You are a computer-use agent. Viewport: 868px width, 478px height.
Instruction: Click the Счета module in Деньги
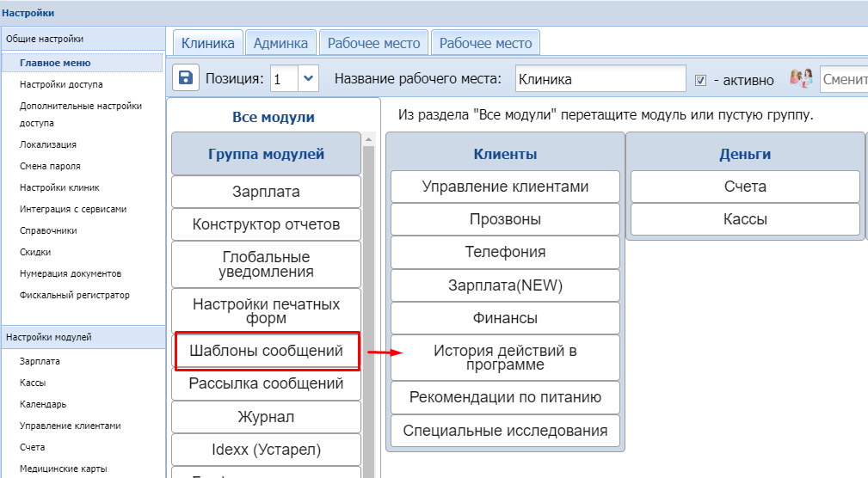tap(745, 187)
